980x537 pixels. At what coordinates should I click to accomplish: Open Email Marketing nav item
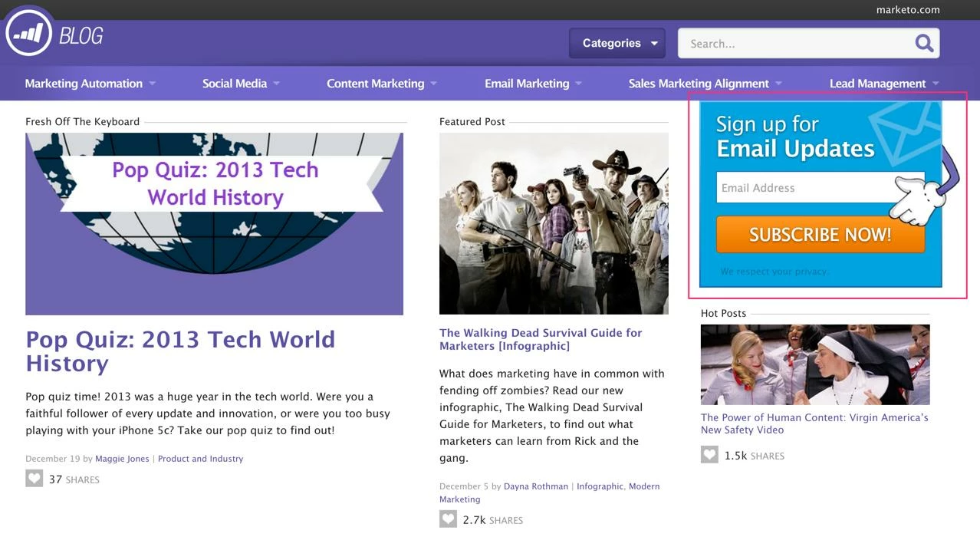(527, 83)
